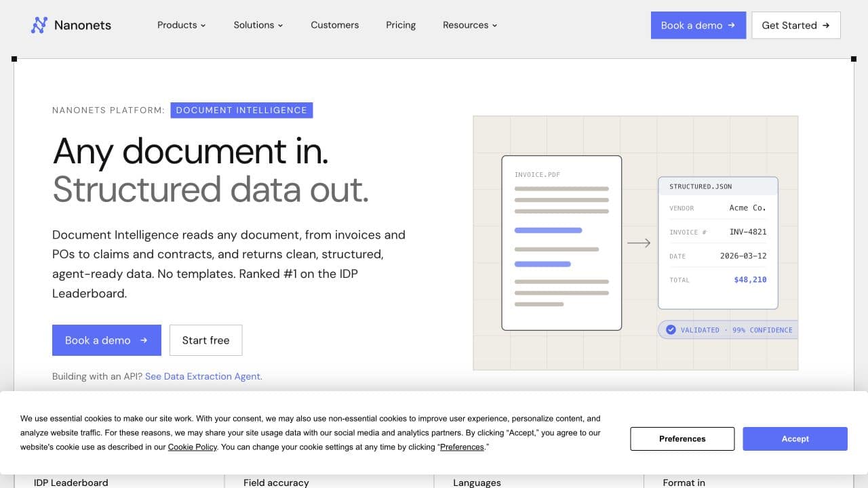Click the STRUCTURED.JSON card header
The height and width of the screenshot is (488, 868).
pyautogui.click(x=718, y=186)
